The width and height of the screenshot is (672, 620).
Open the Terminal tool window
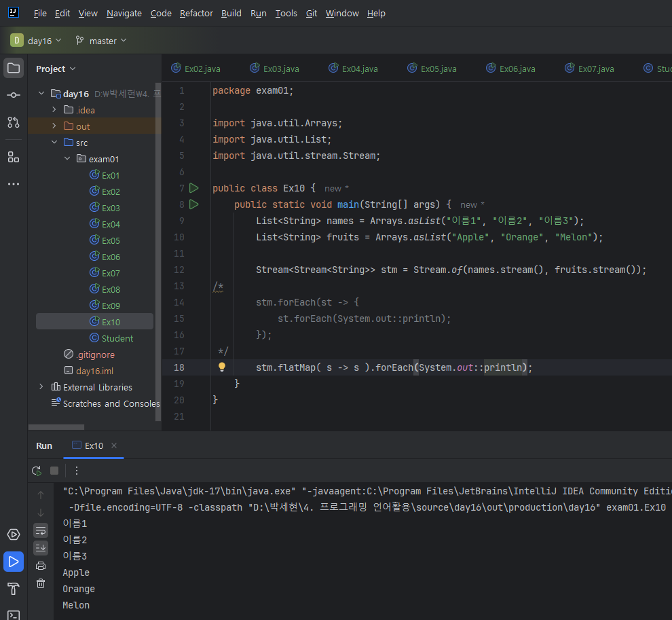click(x=14, y=614)
